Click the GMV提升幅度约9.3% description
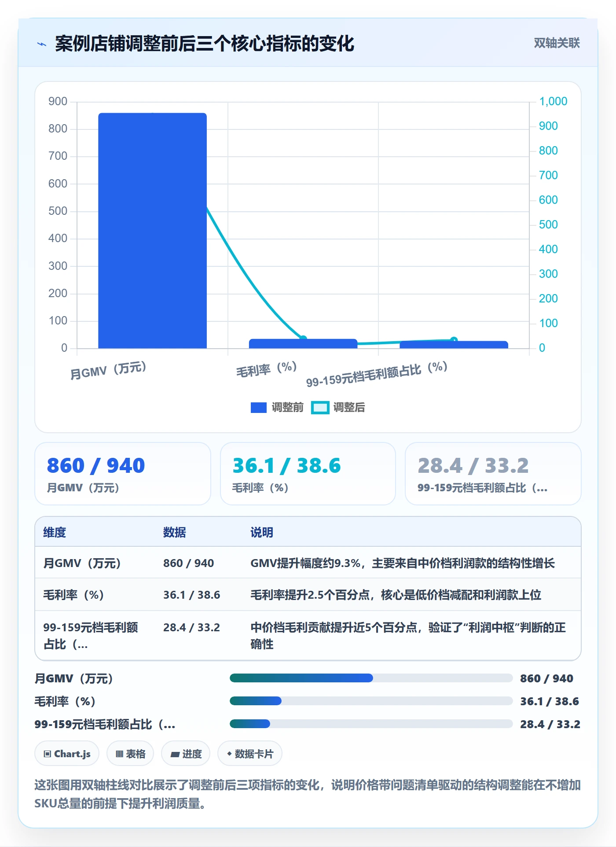This screenshot has height=847, width=616. pyautogui.click(x=403, y=563)
